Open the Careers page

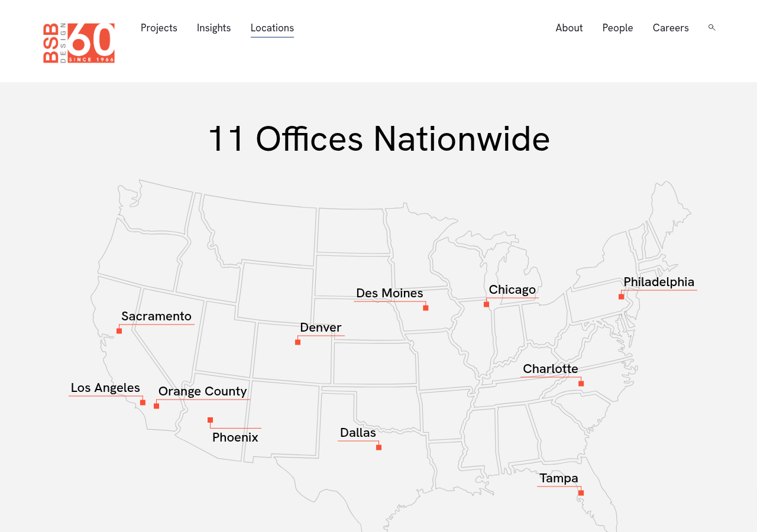coord(670,27)
